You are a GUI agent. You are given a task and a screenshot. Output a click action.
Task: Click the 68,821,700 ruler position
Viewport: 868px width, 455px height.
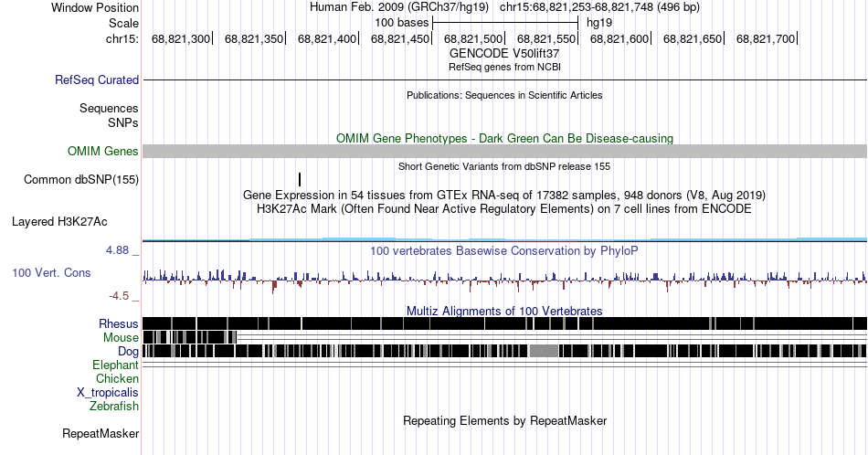click(x=766, y=38)
